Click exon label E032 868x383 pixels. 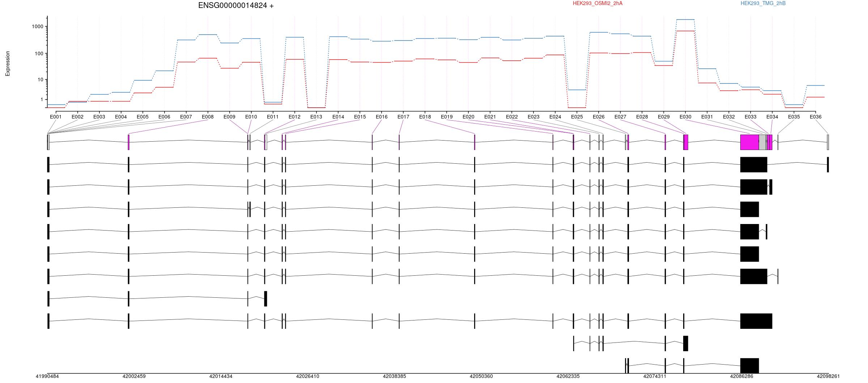(729, 117)
